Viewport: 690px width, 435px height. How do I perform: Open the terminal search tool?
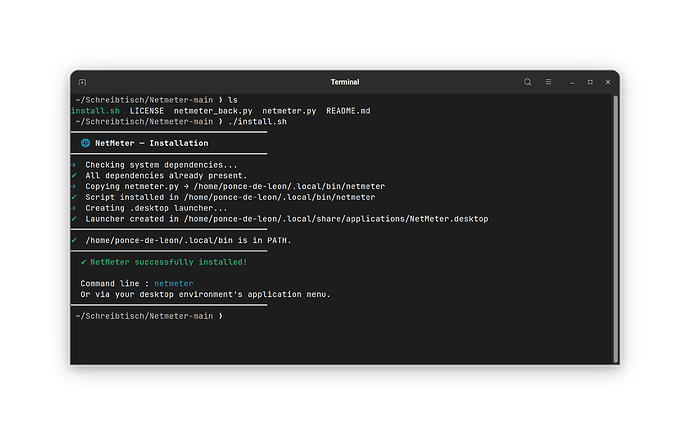pos(527,82)
